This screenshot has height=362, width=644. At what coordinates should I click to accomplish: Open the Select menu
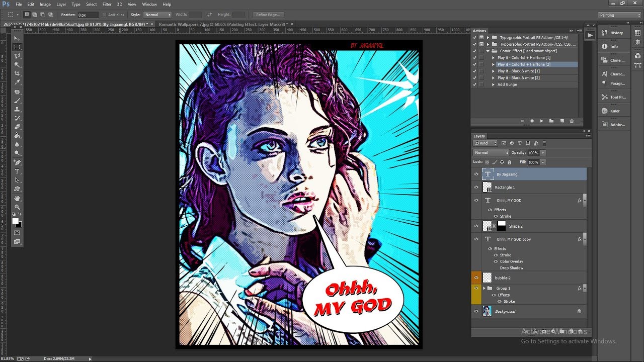click(x=91, y=4)
